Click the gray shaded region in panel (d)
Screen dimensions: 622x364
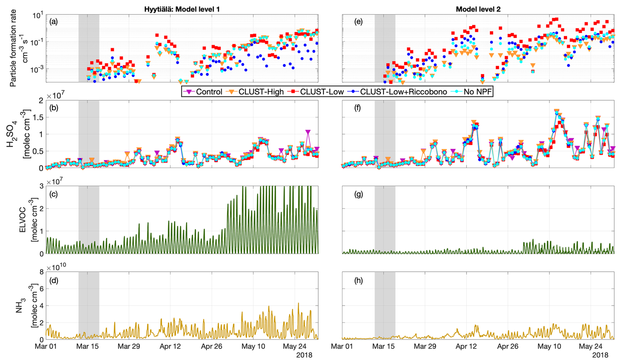89,306
